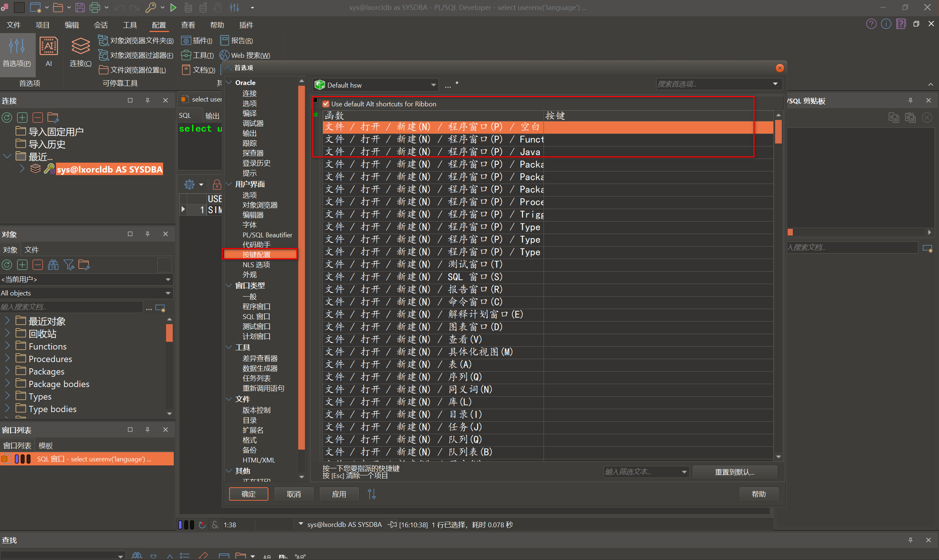Click the 确定 button
939x560 pixels.
[249, 494]
